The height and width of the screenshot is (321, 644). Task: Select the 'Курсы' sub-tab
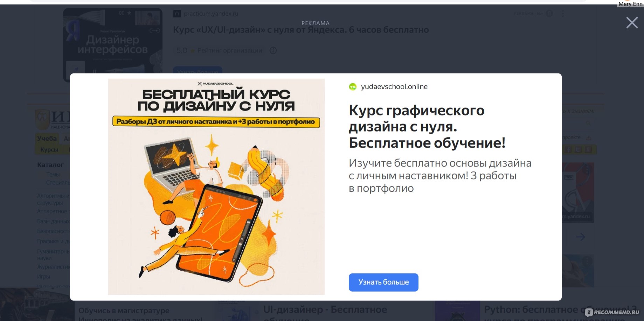click(x=49, y=150)
